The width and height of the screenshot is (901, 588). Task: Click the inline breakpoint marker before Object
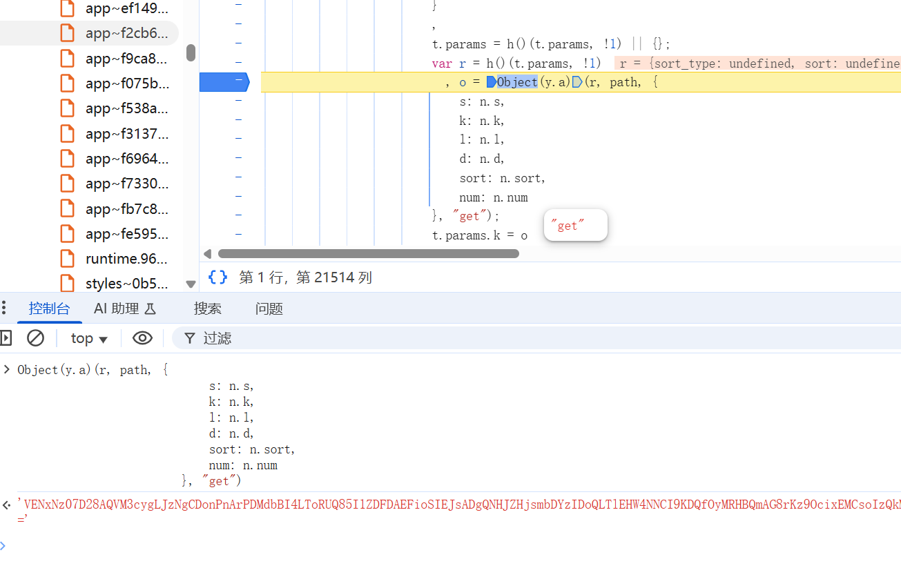[491, 82]
